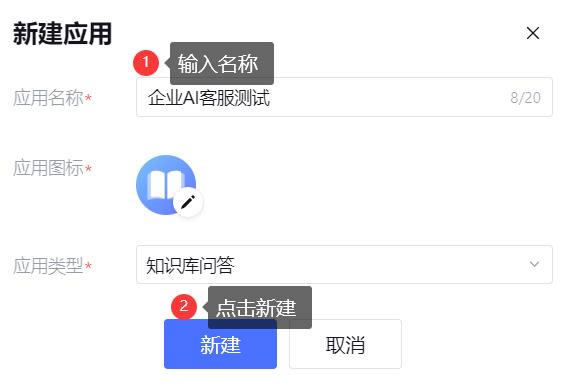
Task: Click the 新建应用 dialog title
Action: pos(62,34)
